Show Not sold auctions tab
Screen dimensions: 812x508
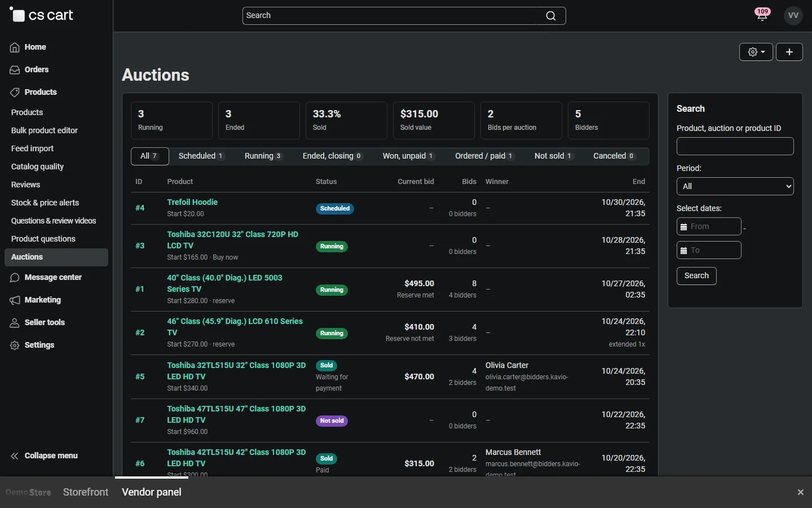(x=554, y=156)
